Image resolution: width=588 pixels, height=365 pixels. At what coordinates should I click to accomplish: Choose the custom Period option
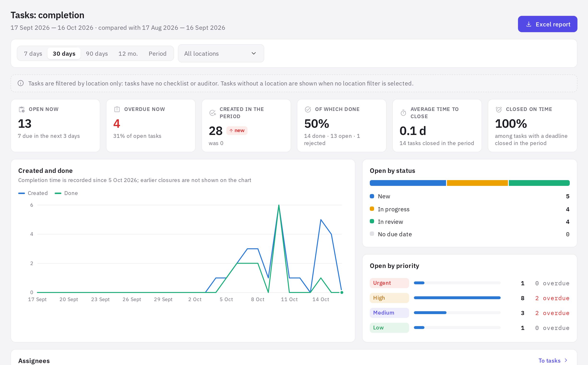[x=157, y=53]
